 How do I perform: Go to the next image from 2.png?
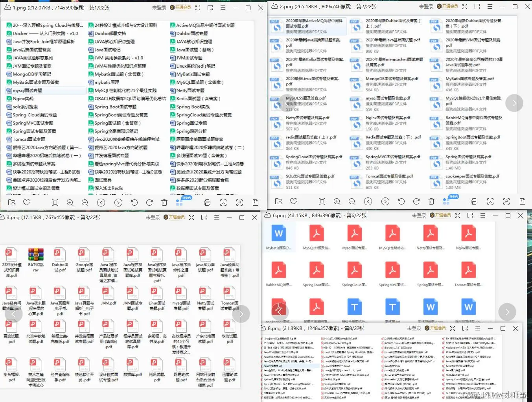click(385, 201)
